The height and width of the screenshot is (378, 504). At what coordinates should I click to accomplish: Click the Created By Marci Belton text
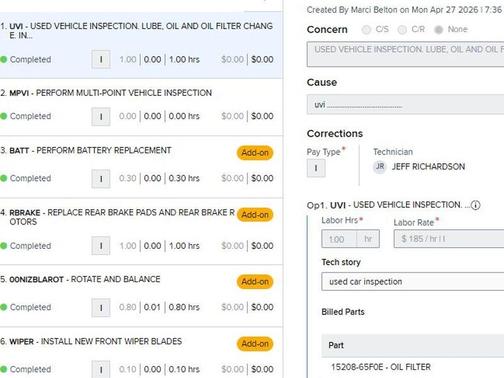[405, 10]
